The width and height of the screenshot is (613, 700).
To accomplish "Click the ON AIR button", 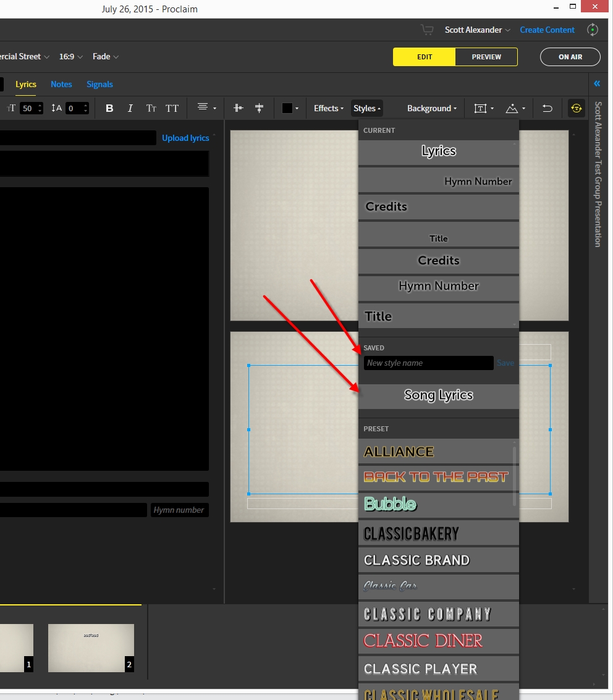I will (570, 57).
